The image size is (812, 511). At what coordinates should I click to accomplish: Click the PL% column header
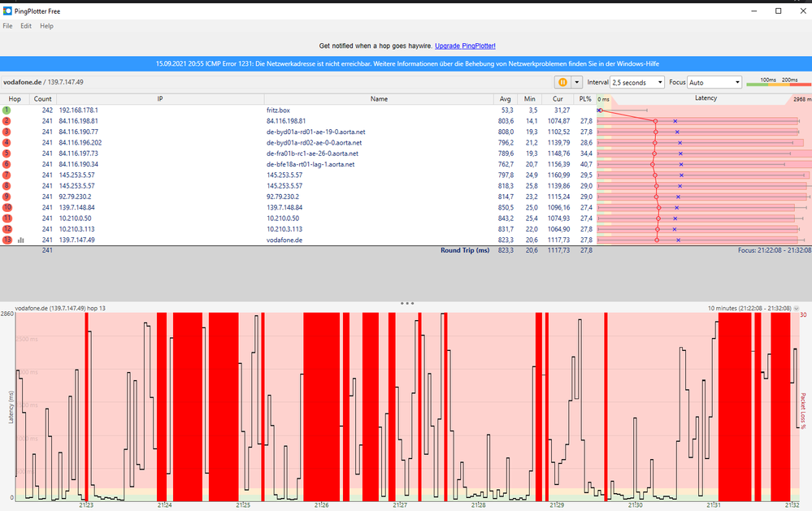pyautogui.click(x=584, y=98)
